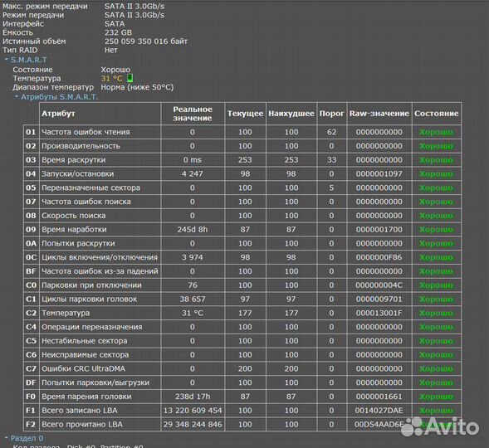
Task: Click the Avito watermark logo
Action: click(439, 426)
